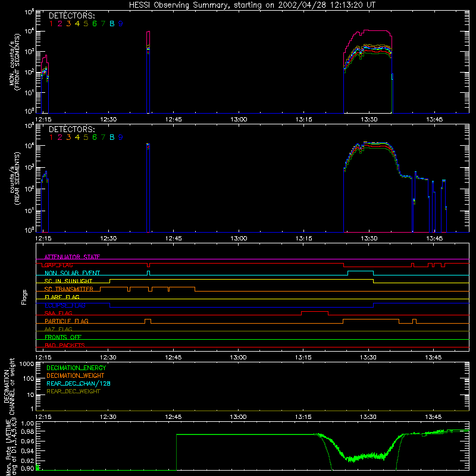
Task: Select DETECTORS: label in rear segments panel
Action: tap(71, 129)
